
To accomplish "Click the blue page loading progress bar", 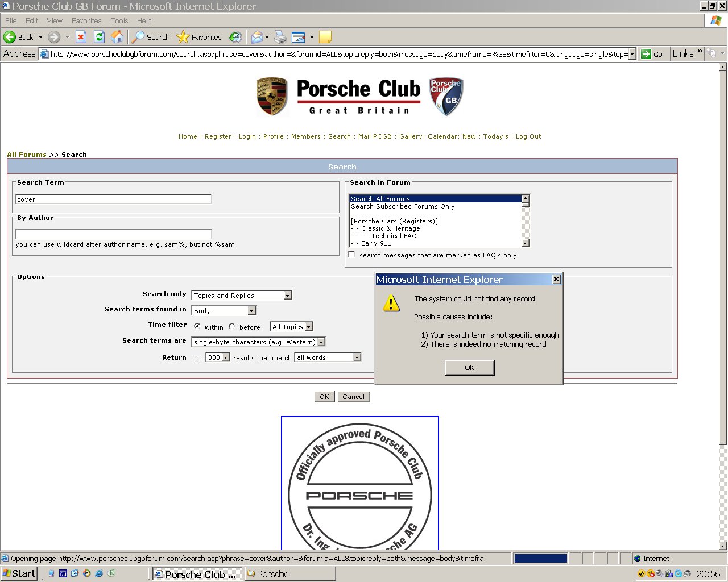I will pyautogui.click(x=541, y=559).
